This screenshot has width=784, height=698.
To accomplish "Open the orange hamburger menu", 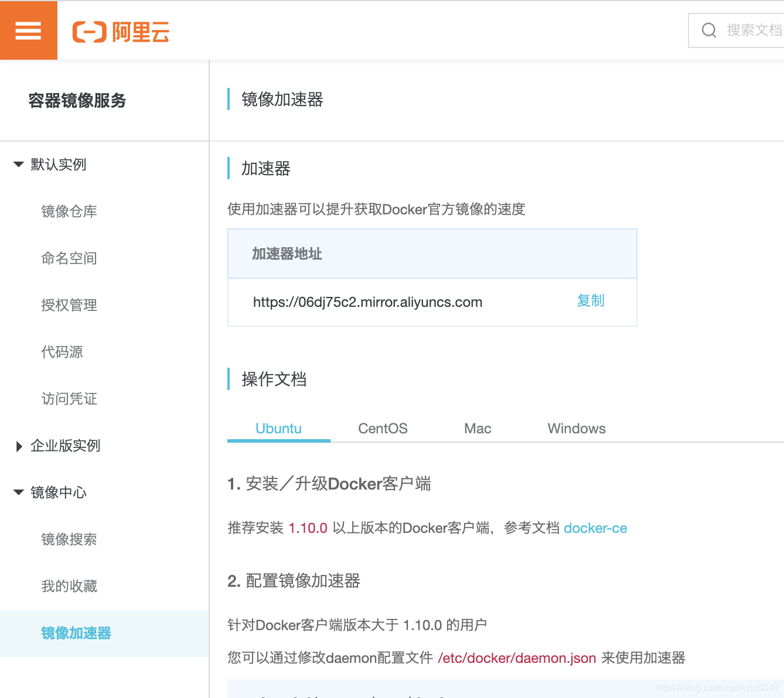I will click(x=28, y=30).
